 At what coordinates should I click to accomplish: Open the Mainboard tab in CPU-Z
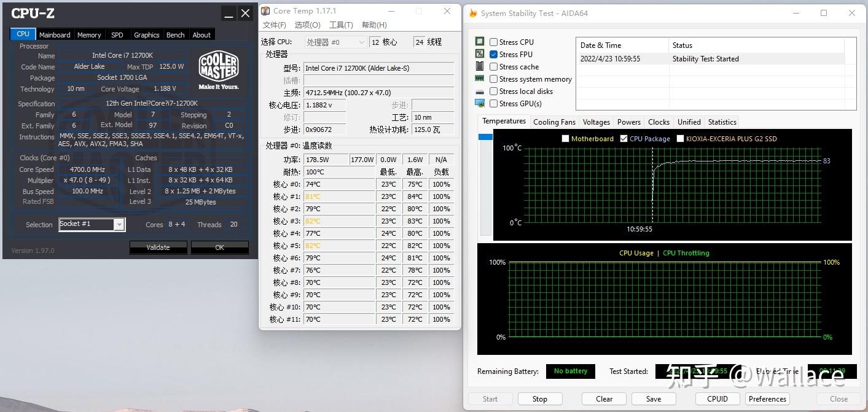[x=55, y=35]
